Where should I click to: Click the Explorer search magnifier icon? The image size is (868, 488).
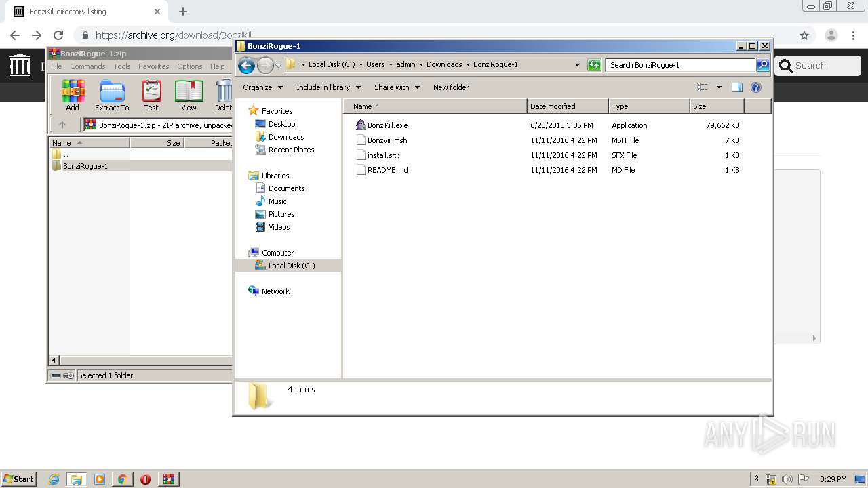(763, 65)
